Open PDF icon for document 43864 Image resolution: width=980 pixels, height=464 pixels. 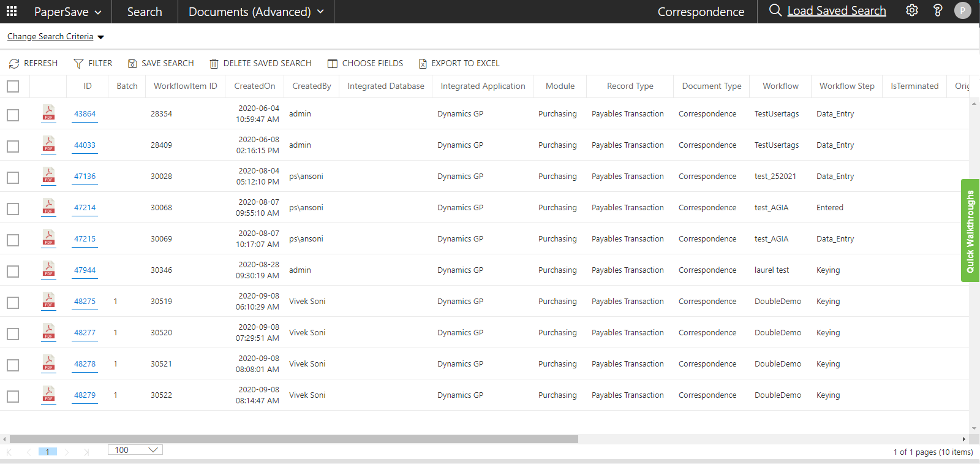(x=48, y=113)
